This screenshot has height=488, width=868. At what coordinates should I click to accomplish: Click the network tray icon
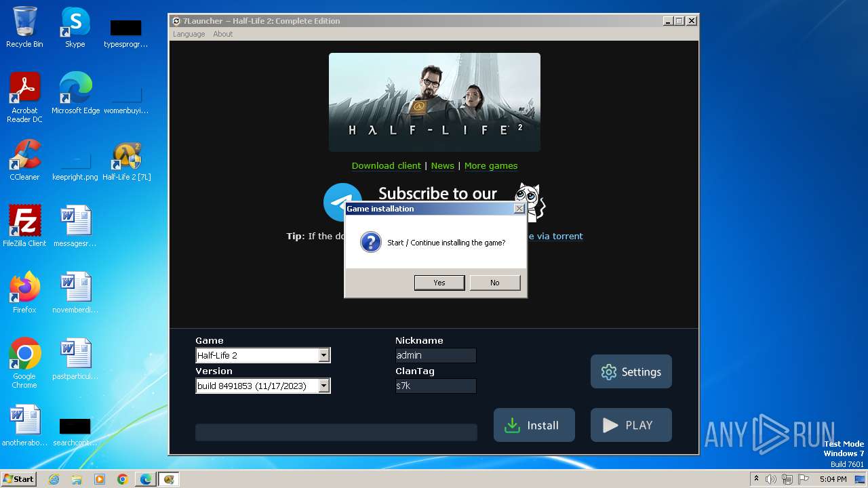(787, 479)
